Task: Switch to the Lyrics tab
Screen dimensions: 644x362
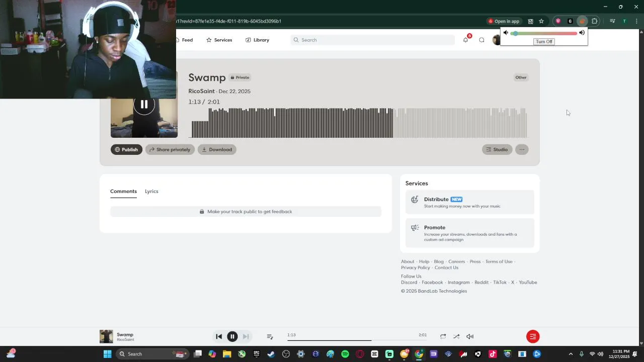Action: coord(151,191)
